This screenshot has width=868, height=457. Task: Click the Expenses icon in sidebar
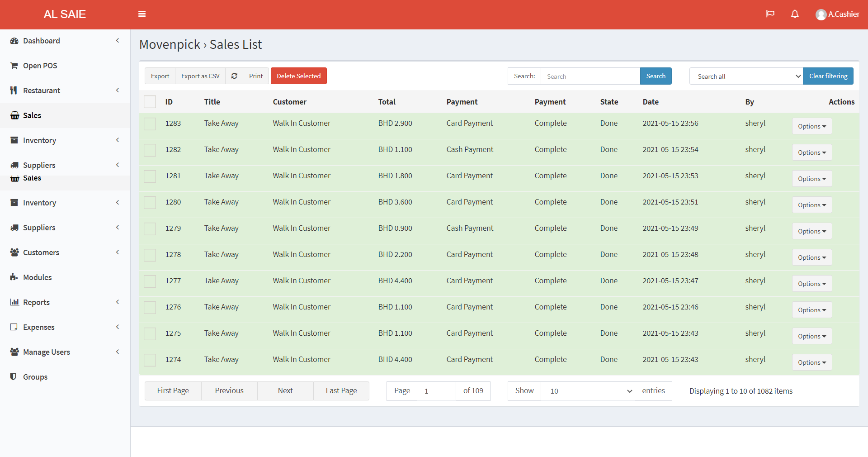pyautogui.click(x=14, y=327)
